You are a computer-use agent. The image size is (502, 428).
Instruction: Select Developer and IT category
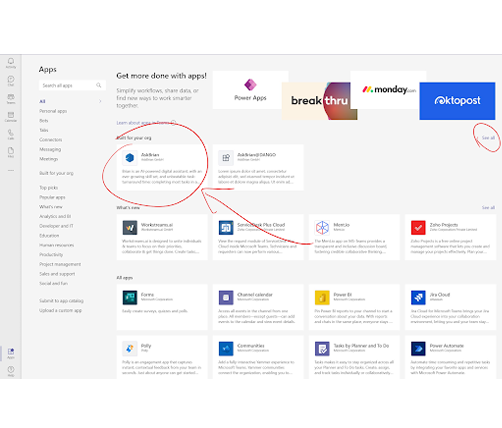(x=56, y=226)
